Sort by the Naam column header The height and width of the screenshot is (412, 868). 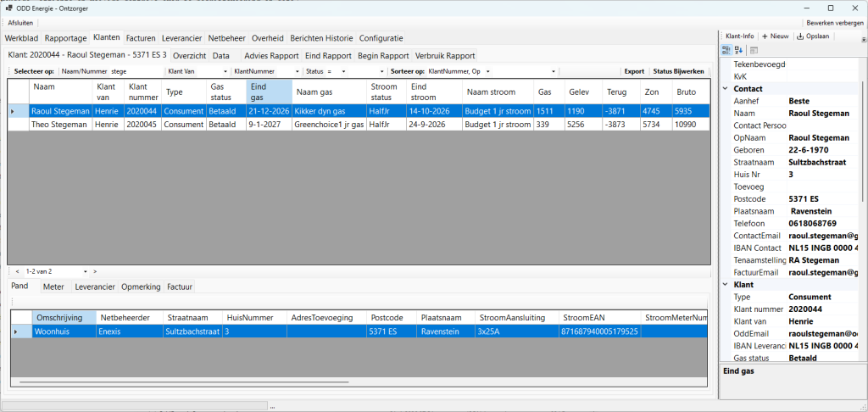pyautogui.click(x=61, y=91)
